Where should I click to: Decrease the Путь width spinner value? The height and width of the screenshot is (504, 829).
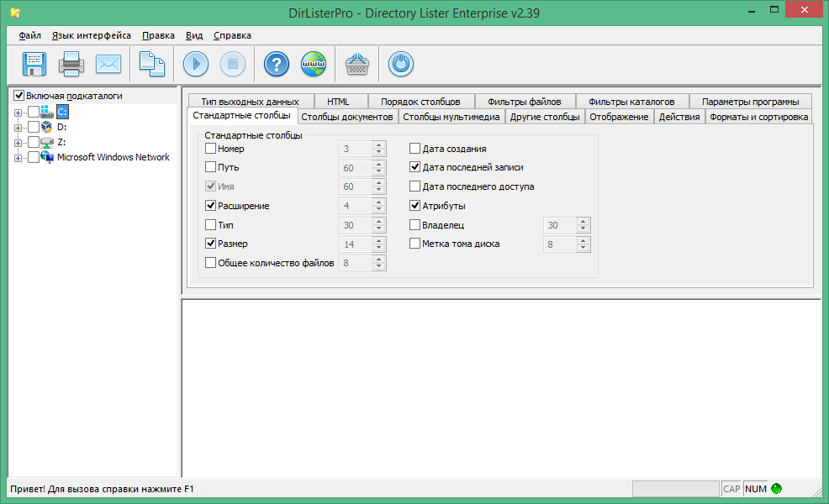tap(378, 171)
